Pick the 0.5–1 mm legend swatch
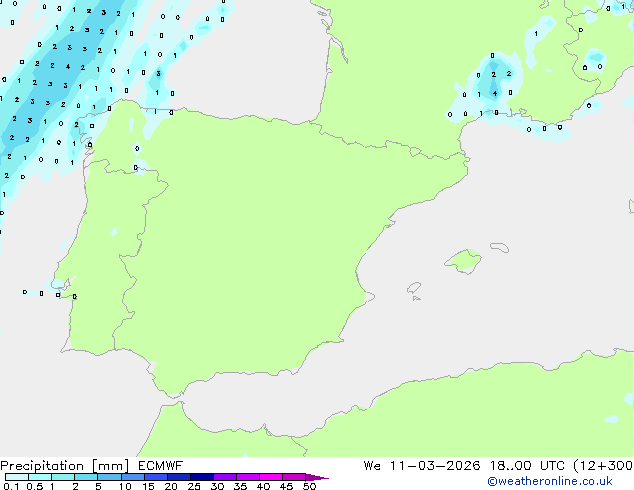This screenshot has width=634, height=490. (x=40, y=477)
